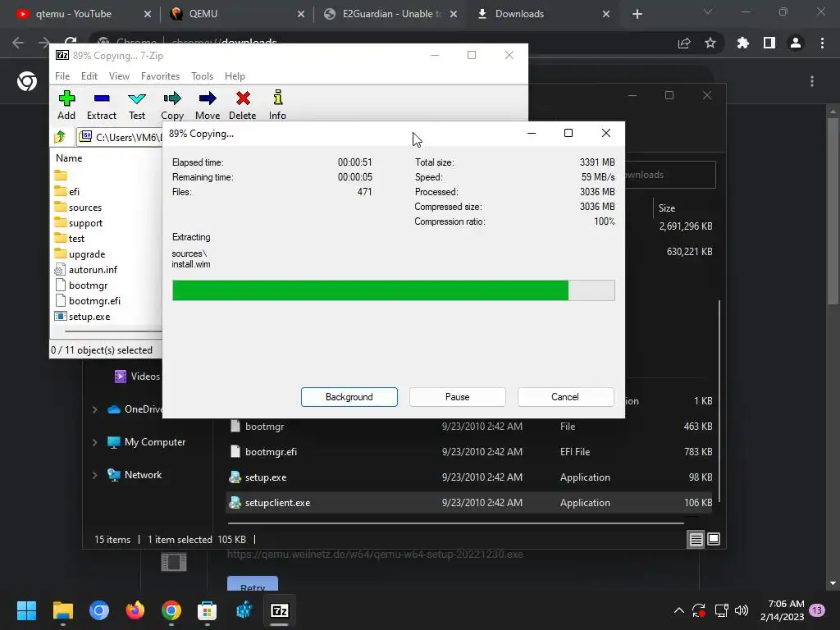840x630 pixels.
Task: Open Chrome tab search dropdown
Action: [x=708, y=11]
